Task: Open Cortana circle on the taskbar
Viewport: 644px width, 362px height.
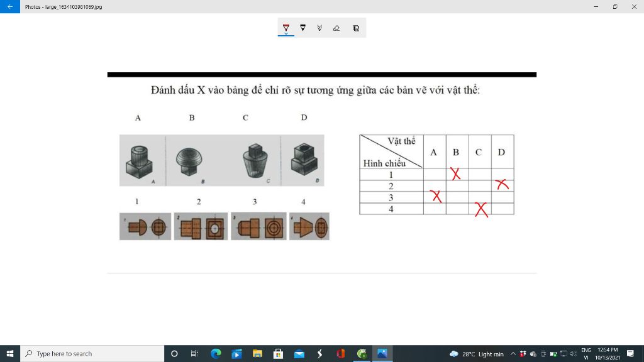Action: pos(174,353)
